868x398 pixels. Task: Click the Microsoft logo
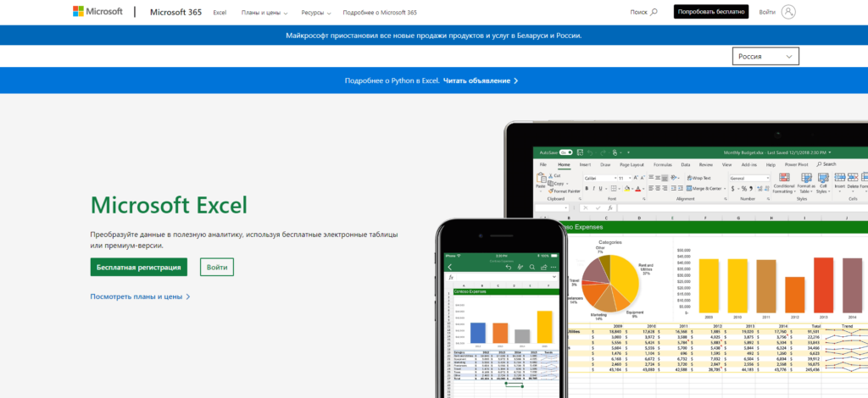tap(97, 12)
